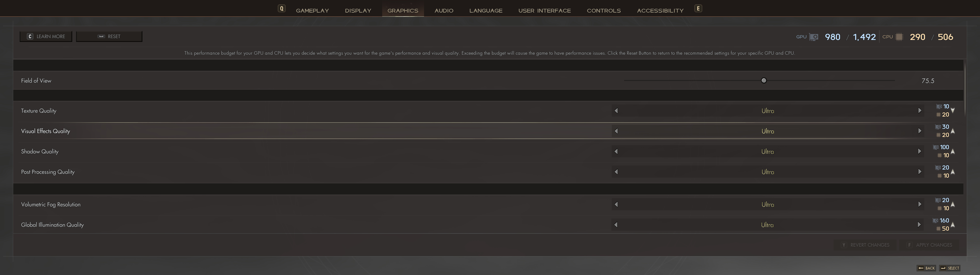
Task: Click the GPU graphics card budget icon
Action: pos(814,37)
